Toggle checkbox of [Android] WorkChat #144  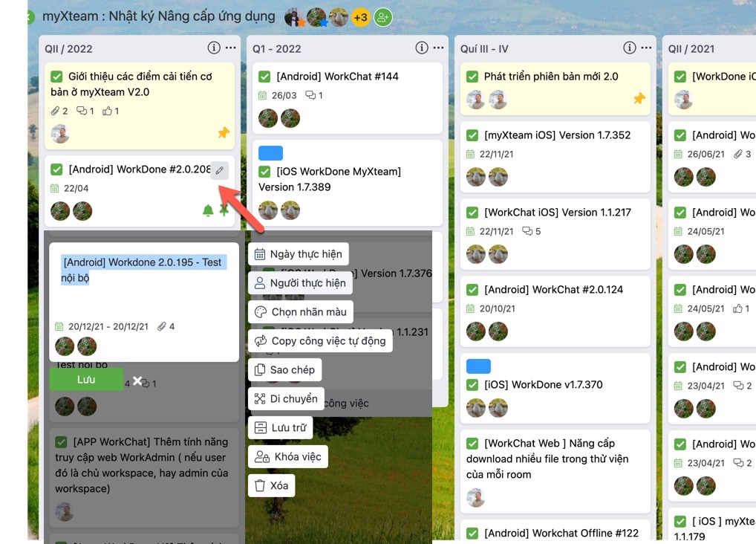[x=264, y=77]
